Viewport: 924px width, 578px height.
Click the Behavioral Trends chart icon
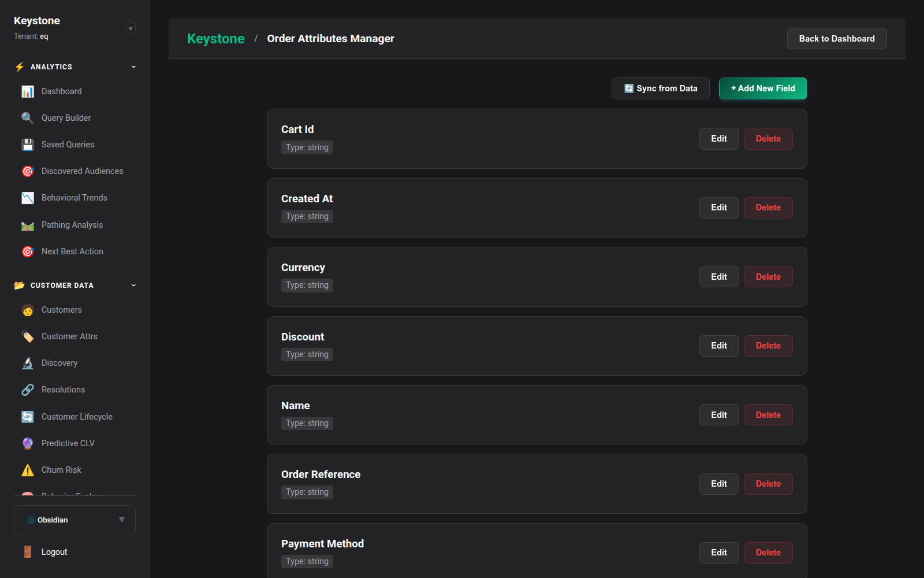point(28,198)
